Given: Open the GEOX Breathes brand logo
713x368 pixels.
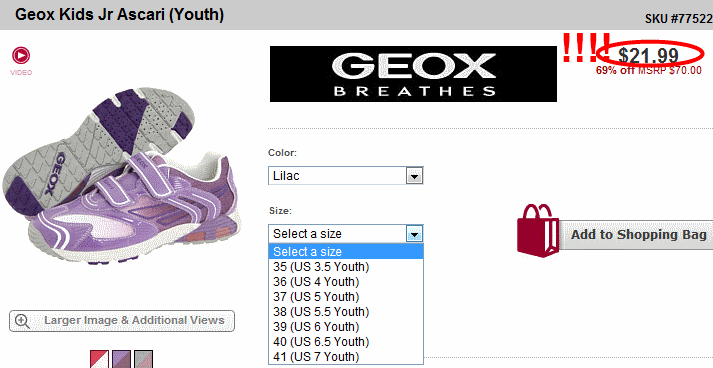Looking at the screenshot, I should (x=413, y=74).
